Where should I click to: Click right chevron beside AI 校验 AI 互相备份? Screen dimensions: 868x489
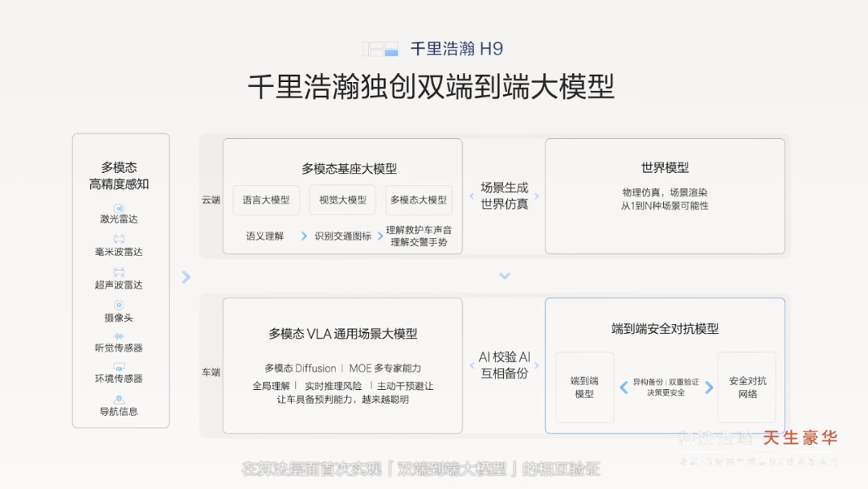click(536, 365)
